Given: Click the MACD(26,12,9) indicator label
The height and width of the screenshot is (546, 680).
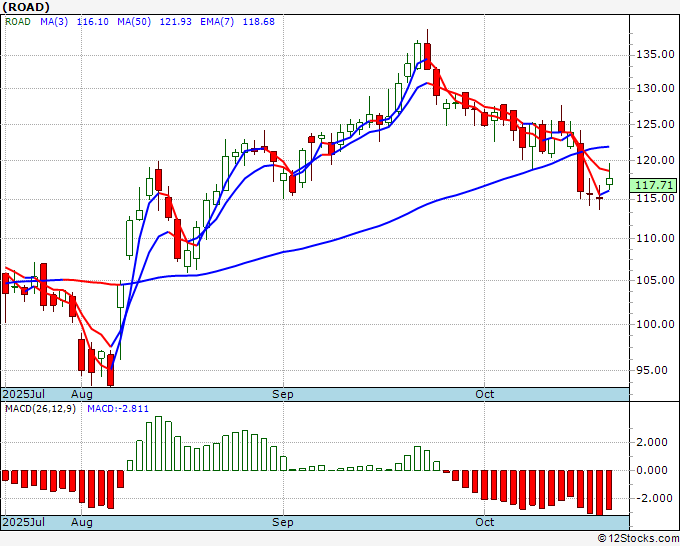Looking at the screenshot, I should (40, 409).
